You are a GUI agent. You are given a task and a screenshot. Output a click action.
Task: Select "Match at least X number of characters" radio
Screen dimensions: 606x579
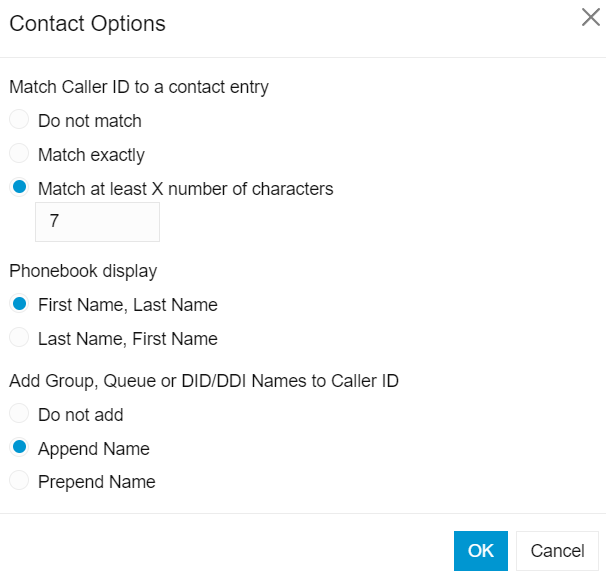pyautogui.click(x=19, y=187)
